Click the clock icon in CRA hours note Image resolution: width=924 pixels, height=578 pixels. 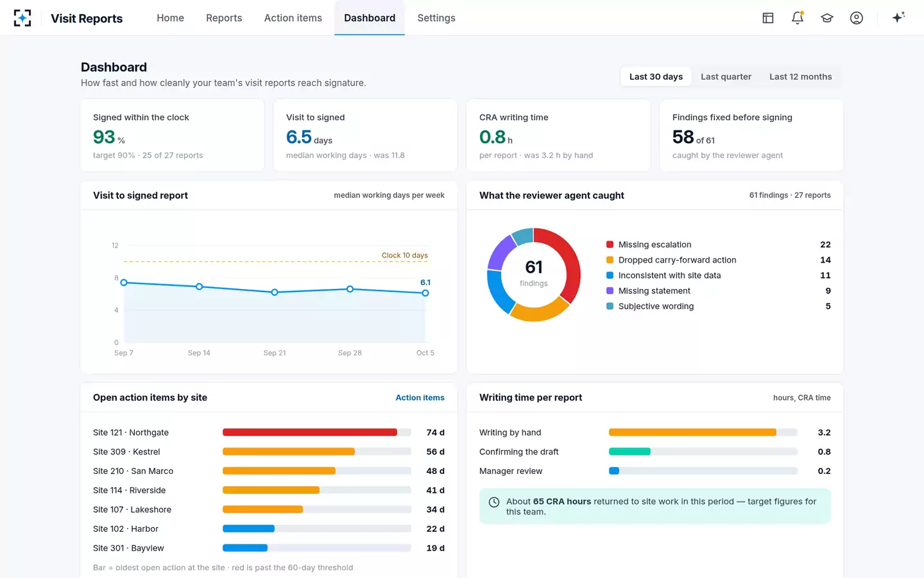coord(494,502)
